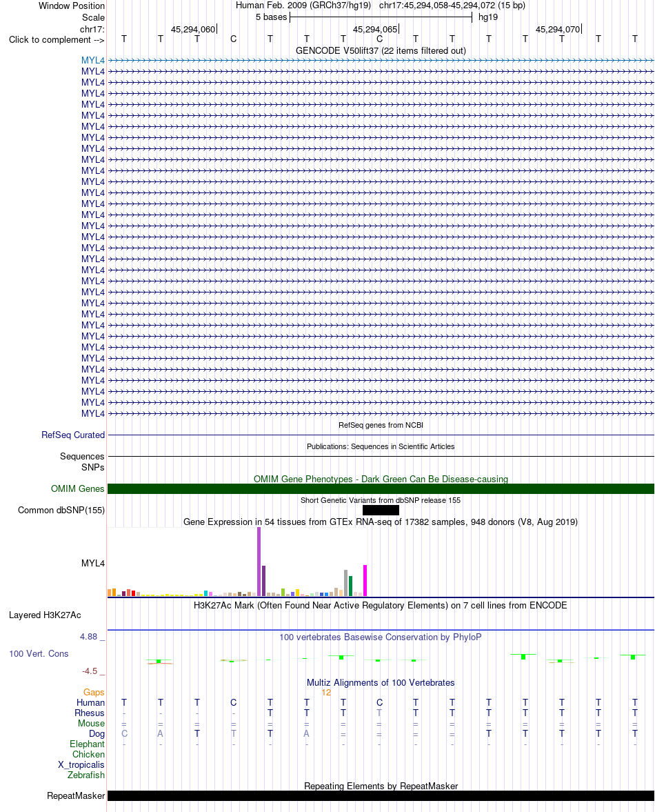Click the tallest light-purple GTEx expression bar
The width and height of the screenshot is (655, 812).
(259, 562)
